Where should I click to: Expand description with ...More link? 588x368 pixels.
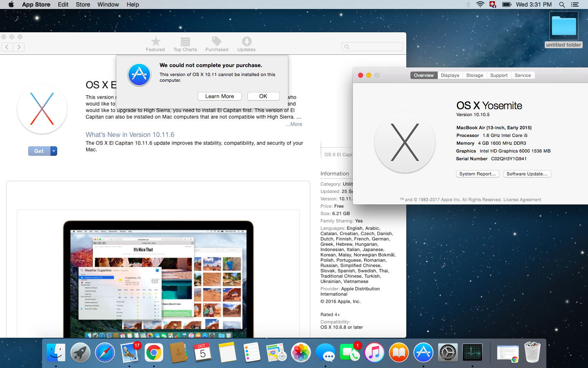click(x=294, y=124)
